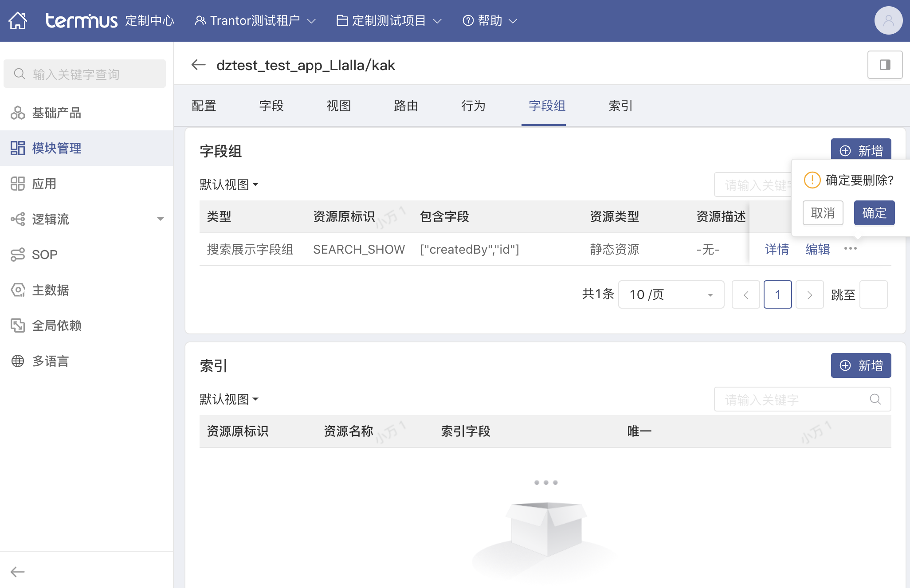Viewport: 910px width, 588px height.
Task: Click the ["createdBy","id"] cell
Action: (x=469, y=249)
